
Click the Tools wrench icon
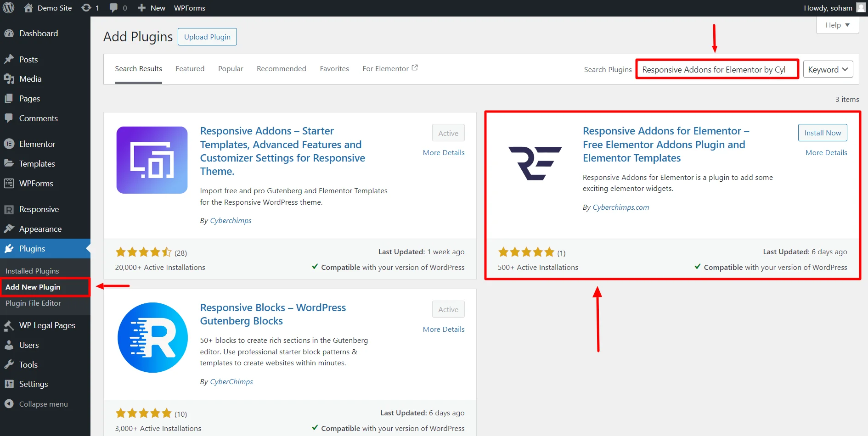click(x=9, y=365)
